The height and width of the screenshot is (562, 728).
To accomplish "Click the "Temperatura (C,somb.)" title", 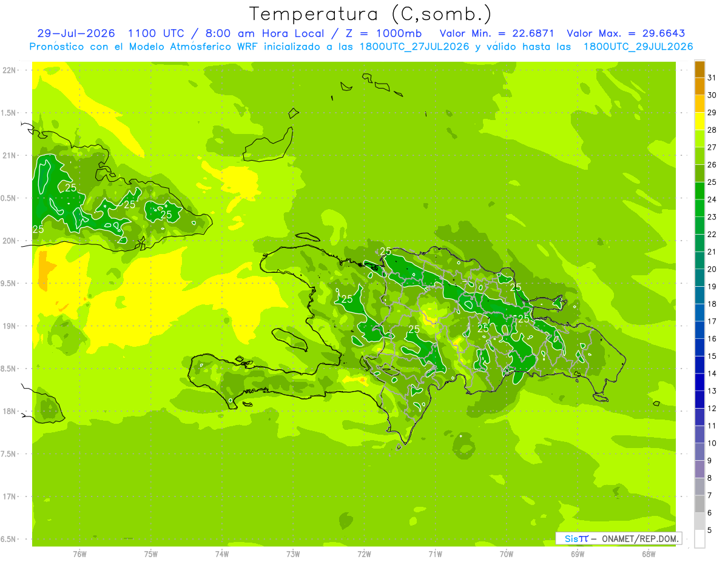I will click(x=371, y=14).
